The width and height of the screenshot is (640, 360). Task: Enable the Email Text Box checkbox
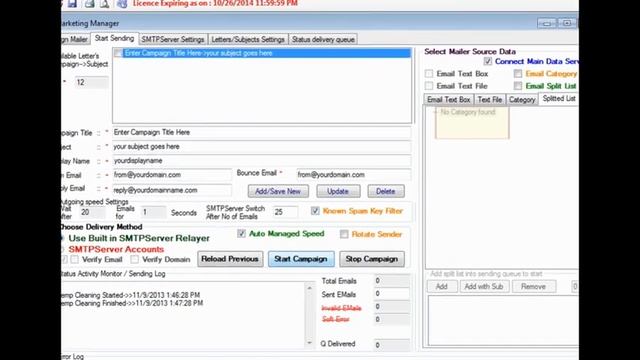tap(429, 74)
